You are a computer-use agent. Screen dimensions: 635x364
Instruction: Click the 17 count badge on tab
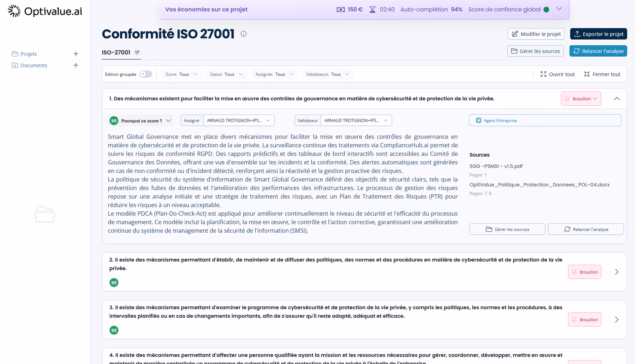pyautogui.click(x=137, y=52)
